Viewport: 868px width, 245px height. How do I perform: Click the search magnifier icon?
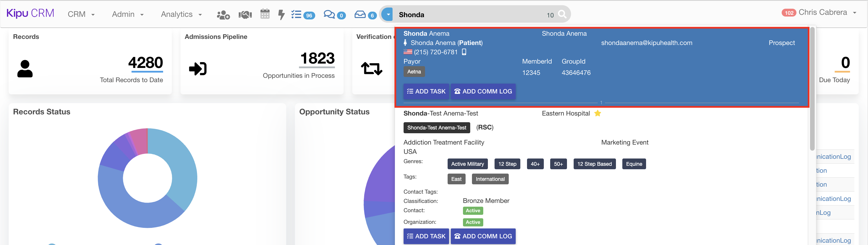(562, 14)
